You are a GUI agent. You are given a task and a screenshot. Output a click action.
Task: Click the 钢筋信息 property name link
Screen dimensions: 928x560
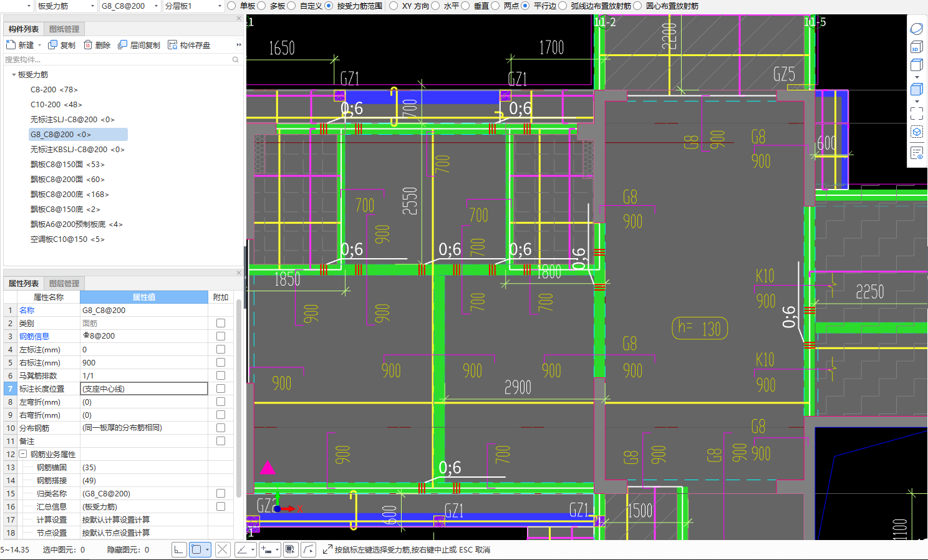pyautogui.click(x=34, y=336)
